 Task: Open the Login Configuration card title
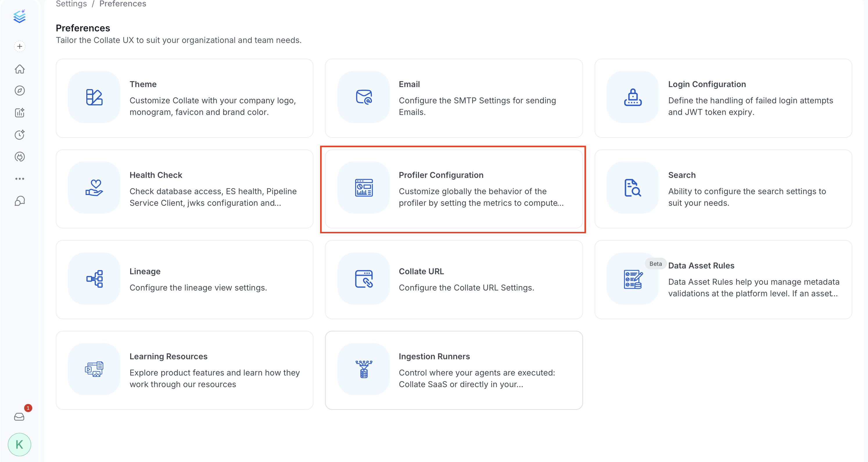pyautogui.click(x=707, y=84)
